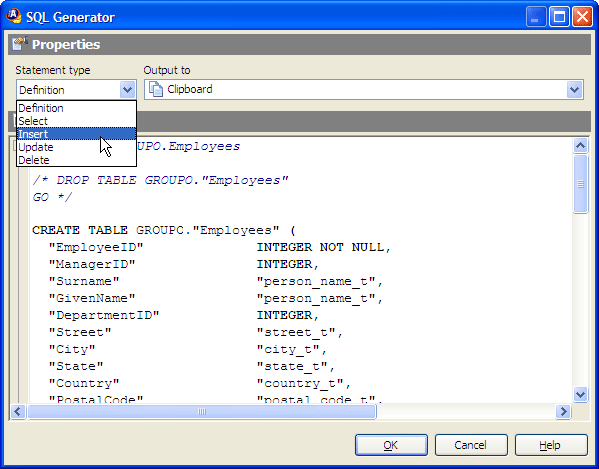Open the Output to Clipboard combo box
Image resolution: width=599 pixels, height=469 pixels.
pos(364,90)
